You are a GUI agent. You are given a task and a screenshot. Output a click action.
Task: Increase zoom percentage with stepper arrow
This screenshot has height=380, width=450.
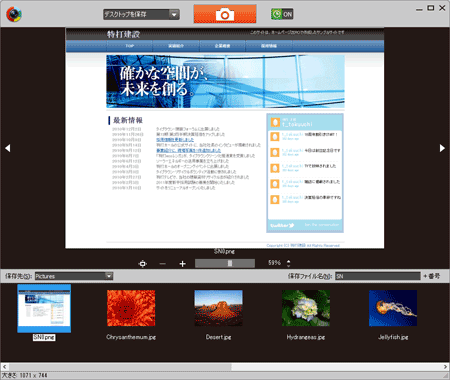click(288, 261)
